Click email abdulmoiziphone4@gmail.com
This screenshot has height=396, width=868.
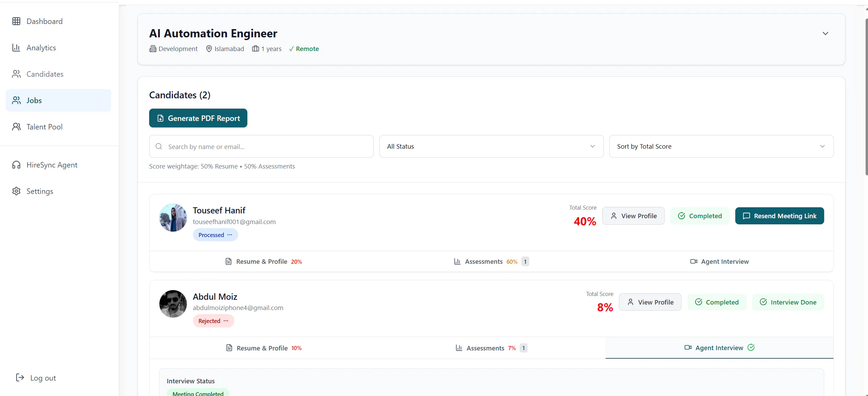coord(238,308)
